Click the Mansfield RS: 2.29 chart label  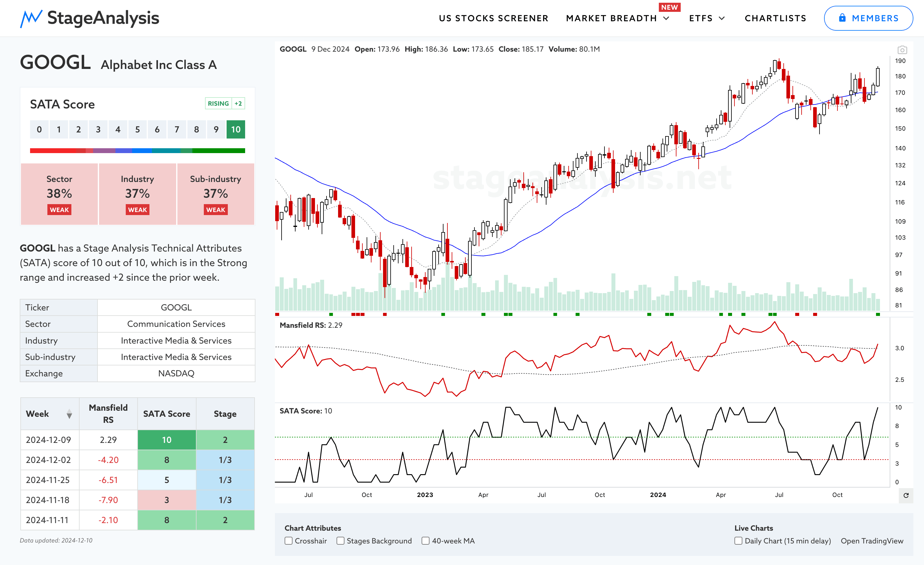[x=311, y=325]
